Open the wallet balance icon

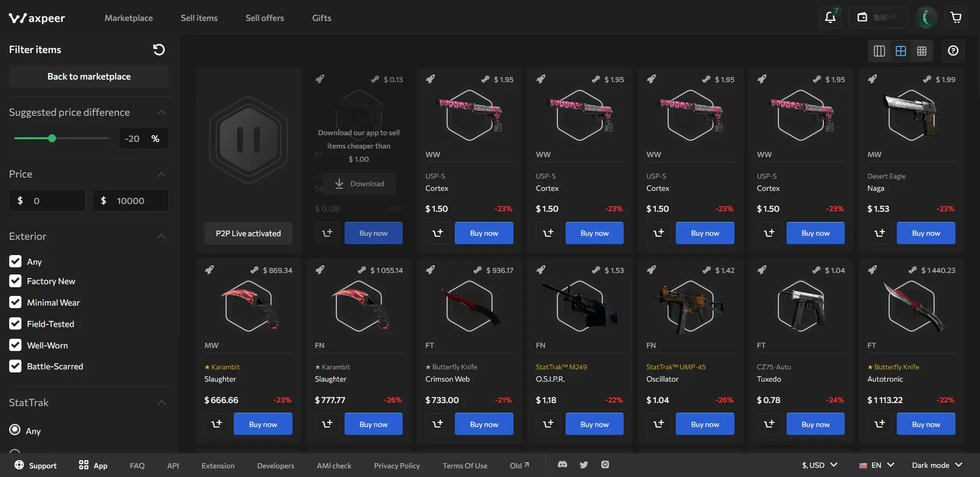(x=862, y=17)
